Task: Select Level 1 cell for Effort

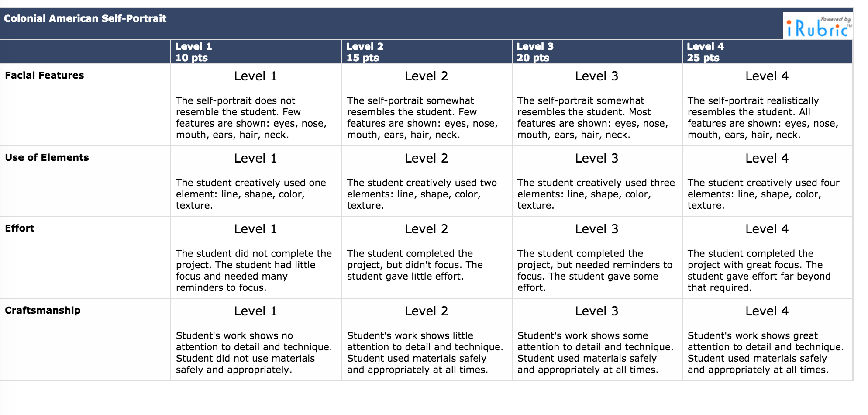Action: (x=256, y=258)
